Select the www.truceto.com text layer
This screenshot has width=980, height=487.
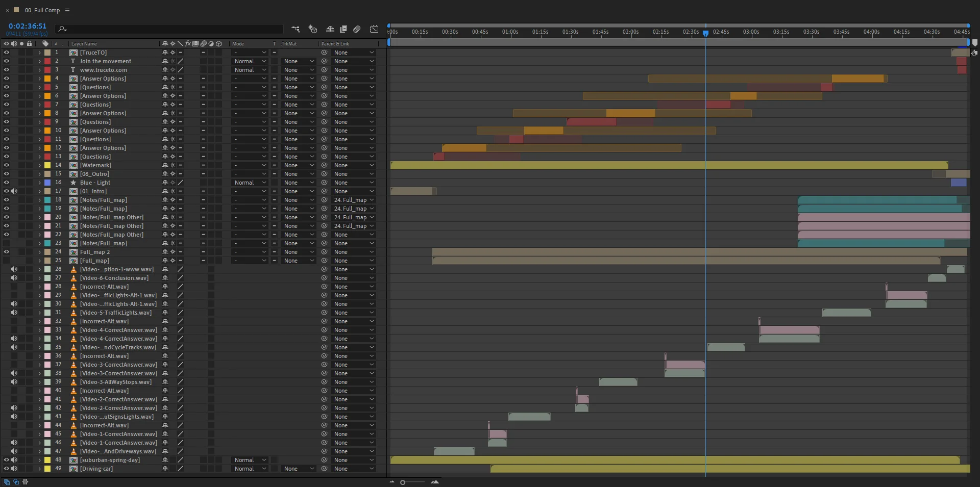pyautogui.click(x=103, y=70)
